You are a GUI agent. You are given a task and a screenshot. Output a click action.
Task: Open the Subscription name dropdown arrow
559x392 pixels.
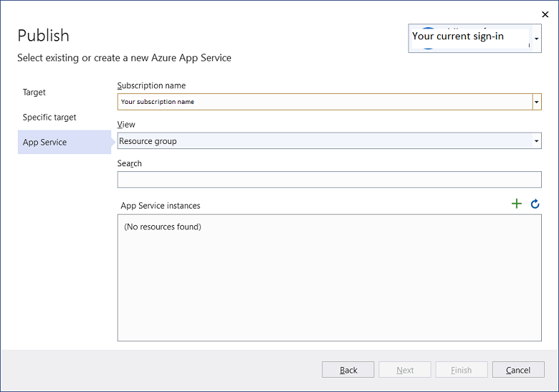point(537,102)
